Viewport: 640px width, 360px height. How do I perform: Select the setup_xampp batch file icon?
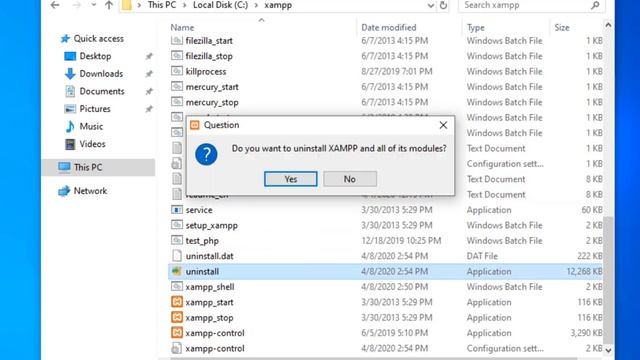click(x=177, y=225)
